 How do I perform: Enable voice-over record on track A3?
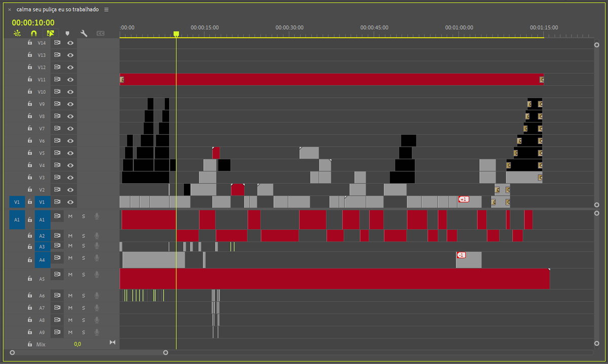pyautogui.click(x=96, y=246)
